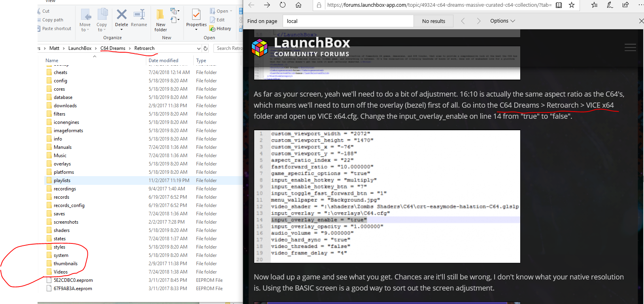Image resolution: width=644 pixels, height=304 pixels.
Task: Open the browser more menu (ellipsis)
Action: [x=641, y=5]
